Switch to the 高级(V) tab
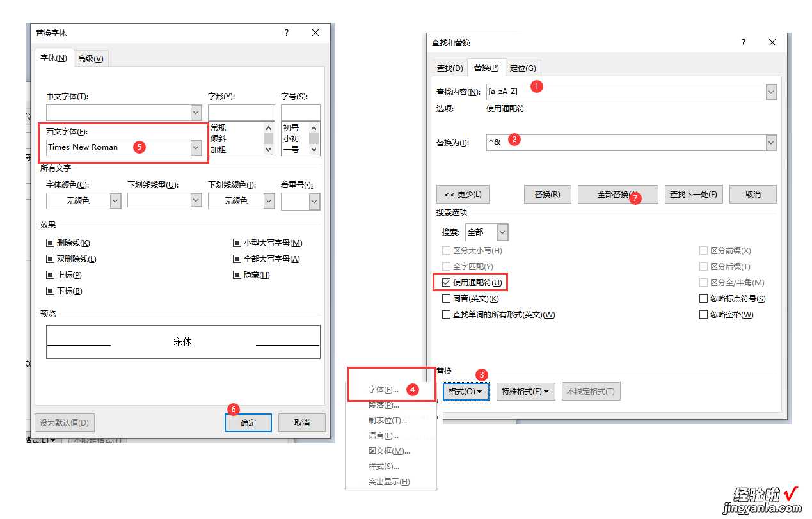Screen dimensions: 812x519 pos(91,59)
